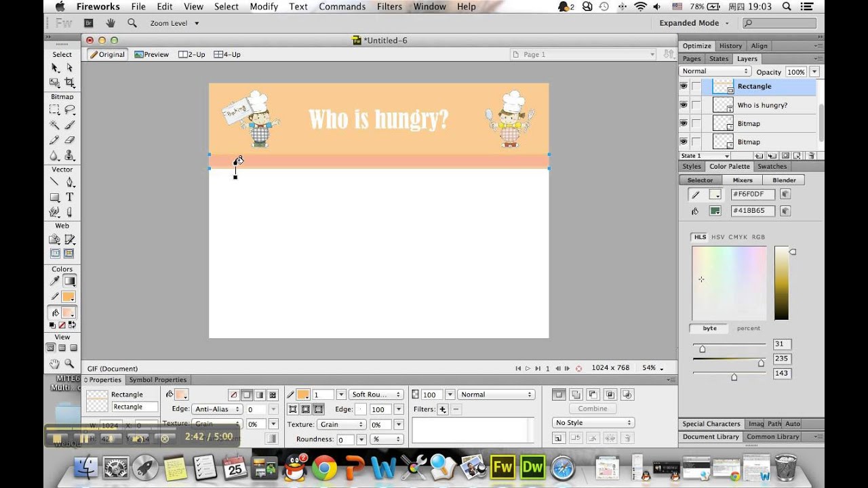Select the Zoom tool in View section

pos(69,364)
